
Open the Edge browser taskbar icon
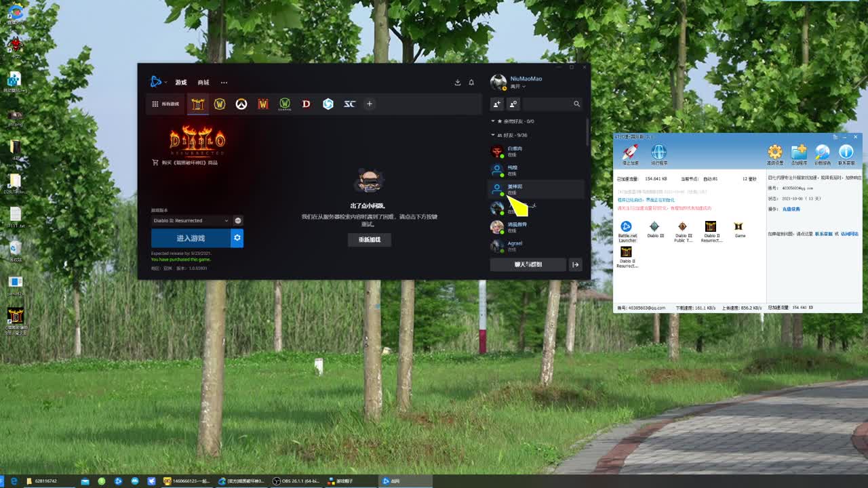14,481
